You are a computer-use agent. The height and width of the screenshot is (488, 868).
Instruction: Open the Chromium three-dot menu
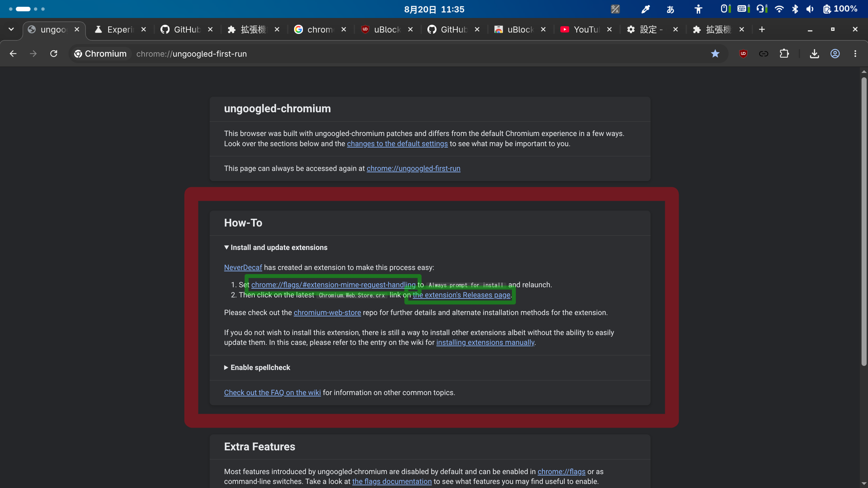point(855,54)
